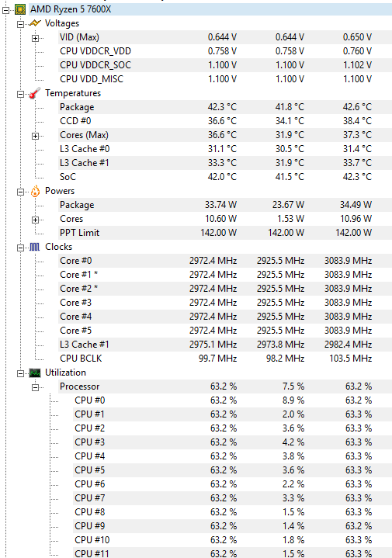Image resolution: width=392 pixels, height=558 pixels.
Task: Click the Clocks waveform icon
Action: tap(34, 247)
